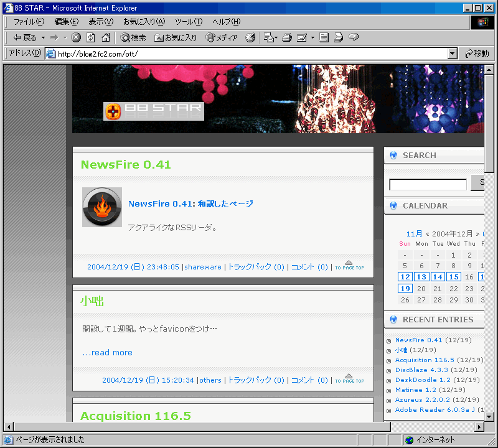Click the Refresh page icon
498x448 pixels.
pos(91,38)
